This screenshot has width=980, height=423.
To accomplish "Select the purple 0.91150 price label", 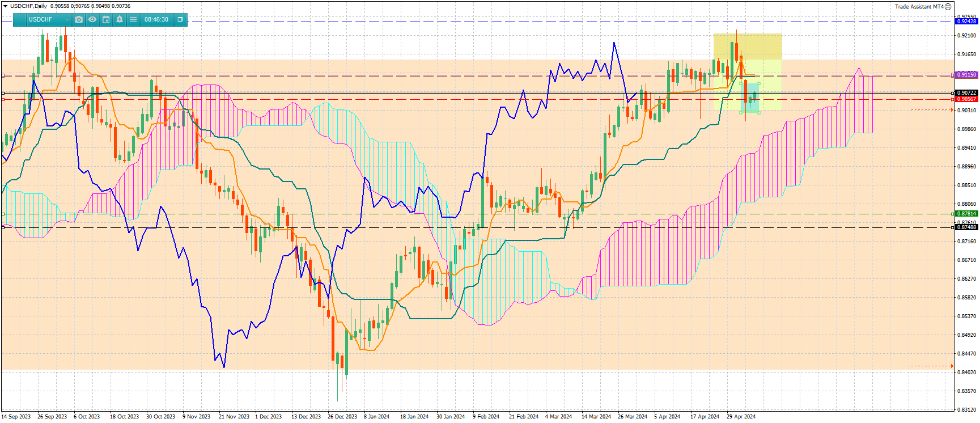I will click(x=966, y=75).
